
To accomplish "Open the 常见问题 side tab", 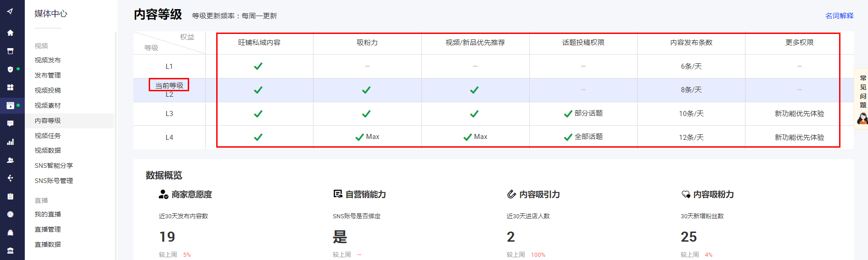I will tap(862, 91).
